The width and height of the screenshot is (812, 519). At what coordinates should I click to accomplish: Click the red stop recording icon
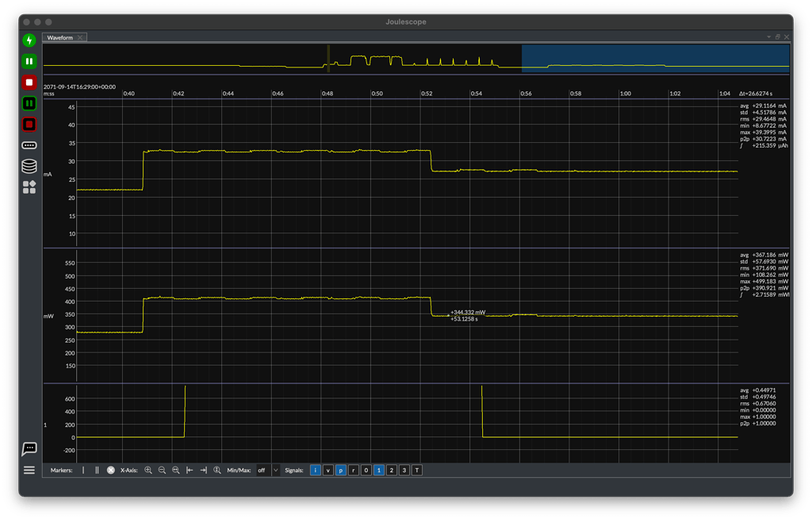29,82
